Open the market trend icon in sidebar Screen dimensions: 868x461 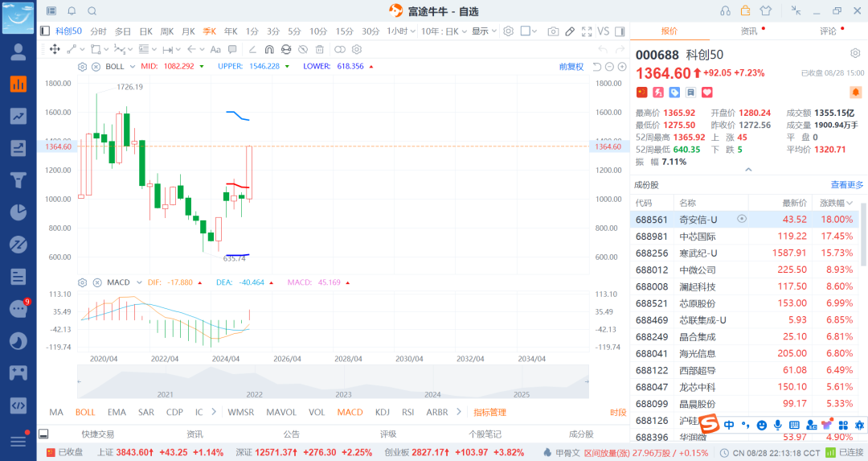pyautogui.click(x=18, y=117)
